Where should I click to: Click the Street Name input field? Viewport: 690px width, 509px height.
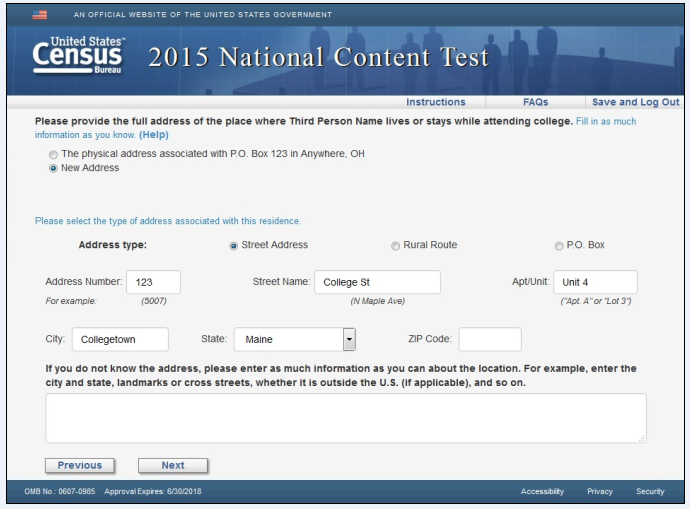pyautogui.click(x=376, y=282)
